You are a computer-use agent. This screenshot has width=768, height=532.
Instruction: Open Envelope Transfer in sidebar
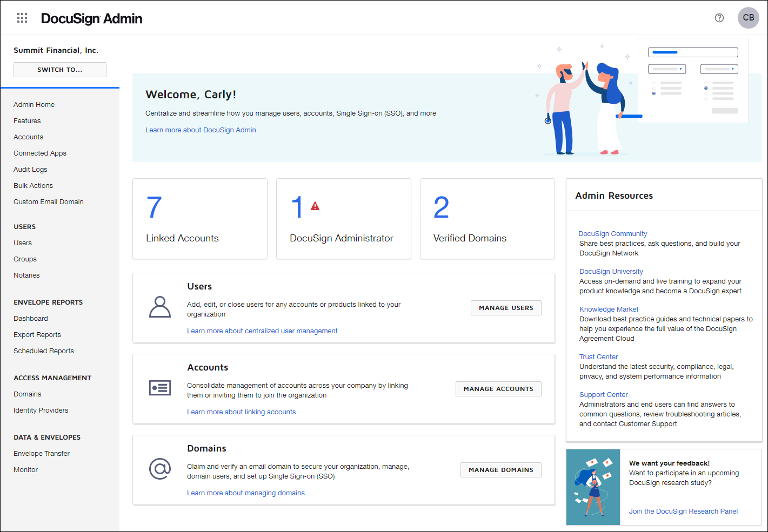(42, 454)
